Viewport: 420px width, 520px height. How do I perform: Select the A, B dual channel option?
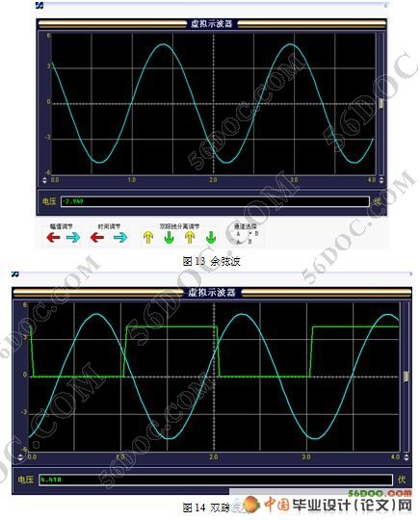pyautogui.click(x=243, y=241)
